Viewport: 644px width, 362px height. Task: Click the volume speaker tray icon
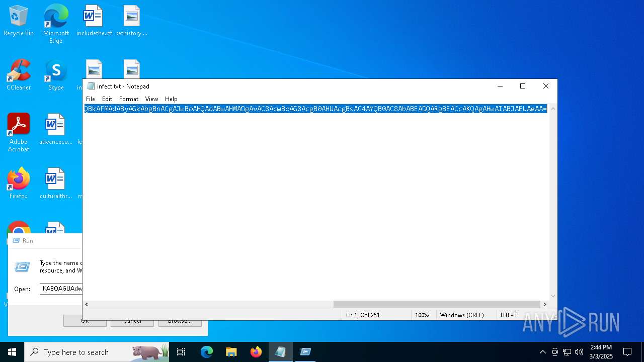[579, 352]
